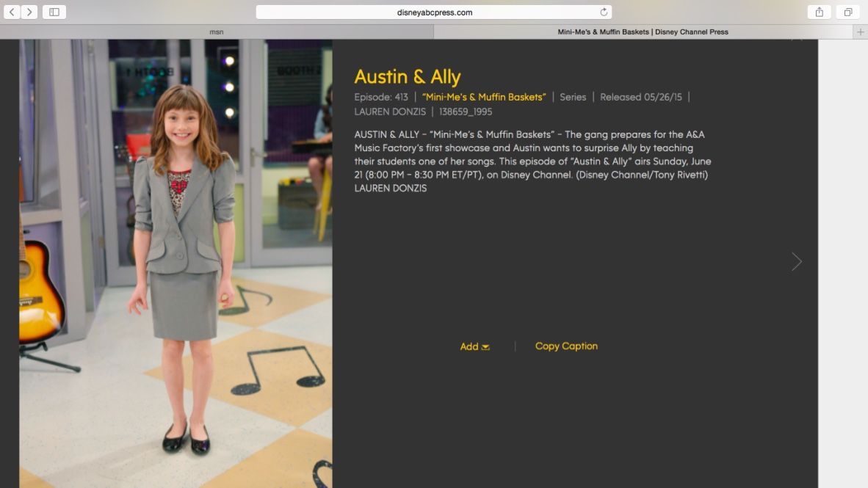Expand the Add dropdown

(x=474, y=346)
